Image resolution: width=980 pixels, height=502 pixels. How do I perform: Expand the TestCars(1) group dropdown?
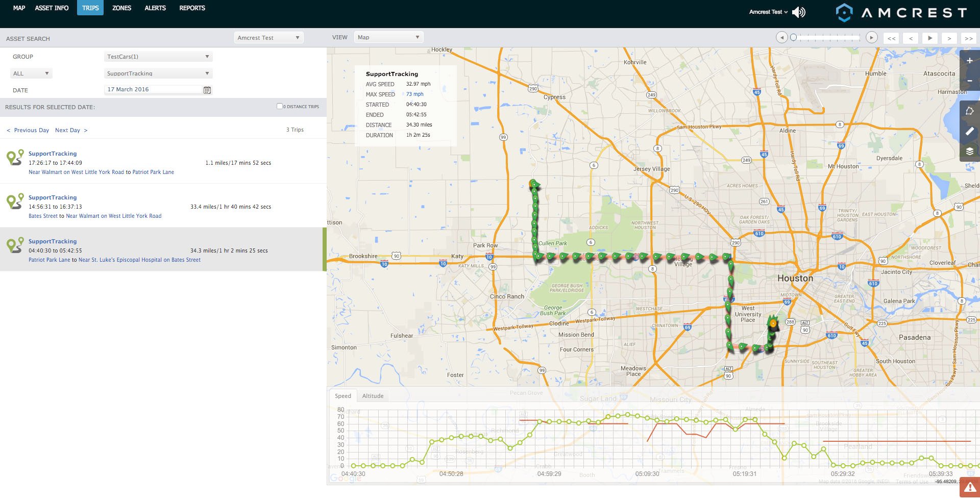pos(158,57)
